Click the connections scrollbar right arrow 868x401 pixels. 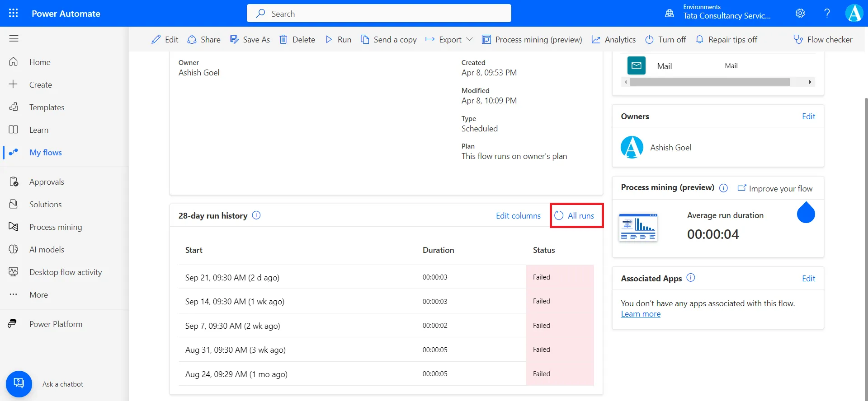pos(810,82)
